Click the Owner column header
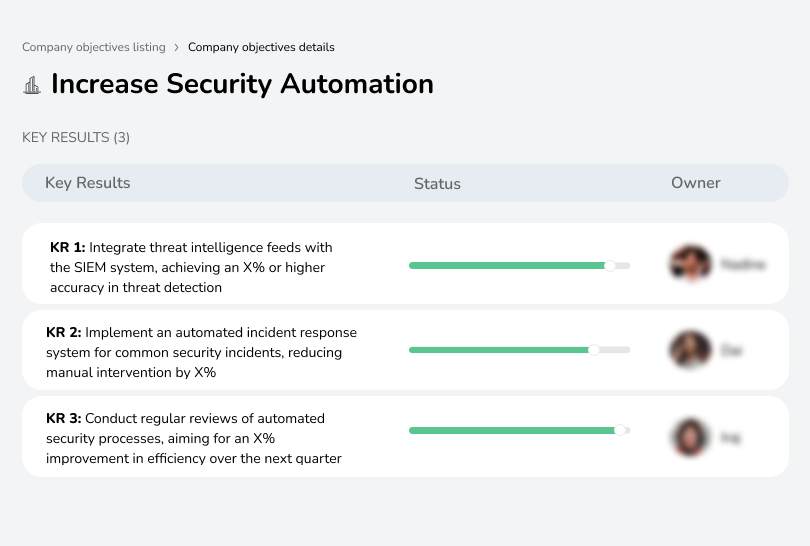The width and height of the screenshot is (810, 546). click(695, 183)
